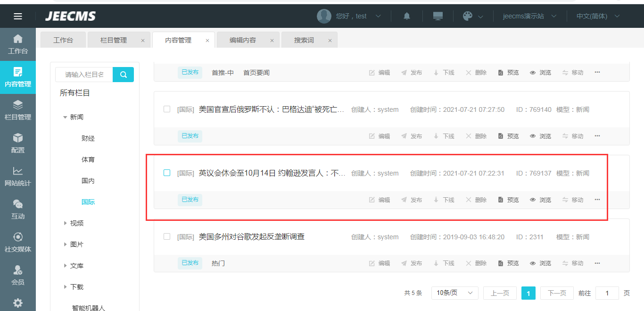Screen dimensions: 644x311
Task: Open 配置 in the sidebar
Action: pos(18,143)
